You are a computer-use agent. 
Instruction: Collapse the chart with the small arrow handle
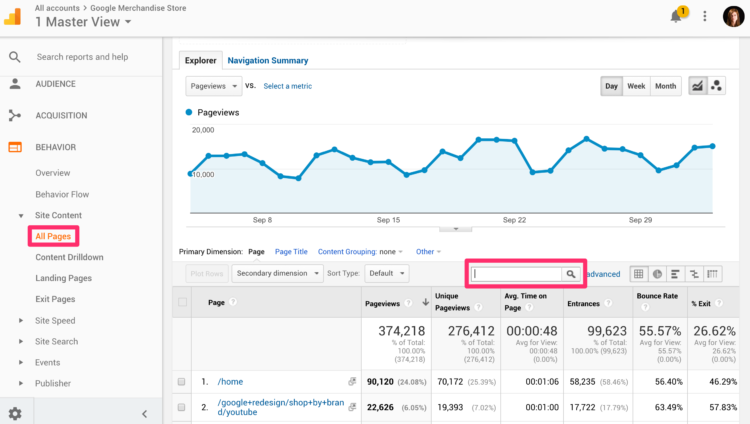[x=455, y=229]
